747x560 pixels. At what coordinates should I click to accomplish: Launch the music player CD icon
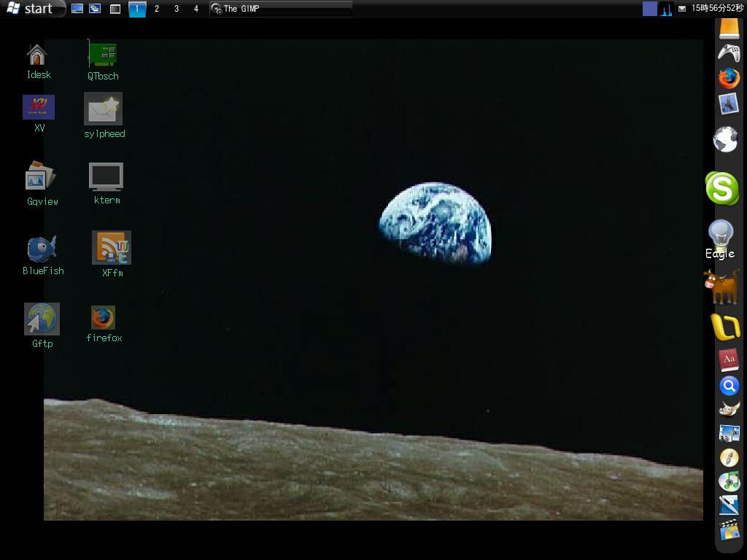click(729, 482)
